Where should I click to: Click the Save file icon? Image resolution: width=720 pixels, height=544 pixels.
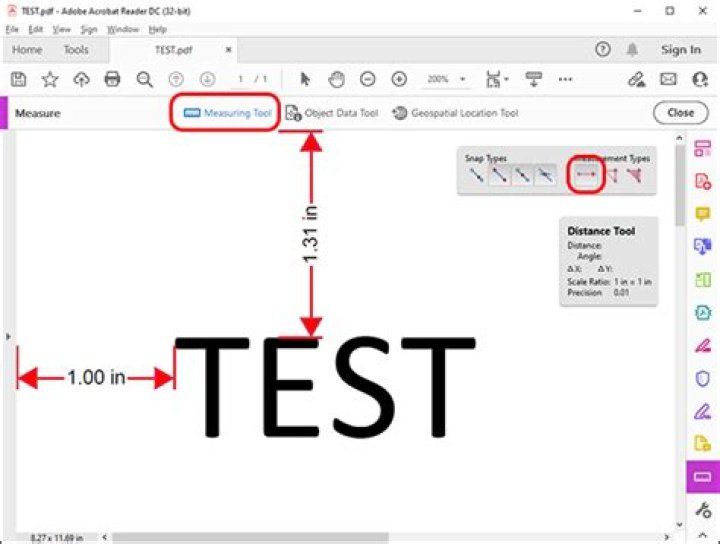(18, 79)
